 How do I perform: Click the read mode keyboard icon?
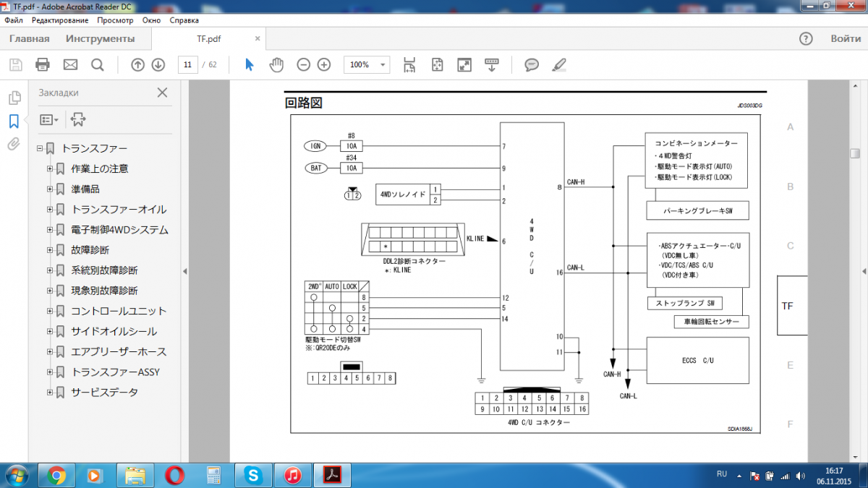[492, 65]
